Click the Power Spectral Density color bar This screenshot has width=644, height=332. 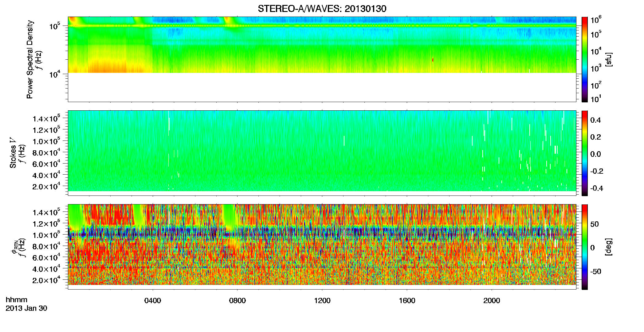click(585, 59)
